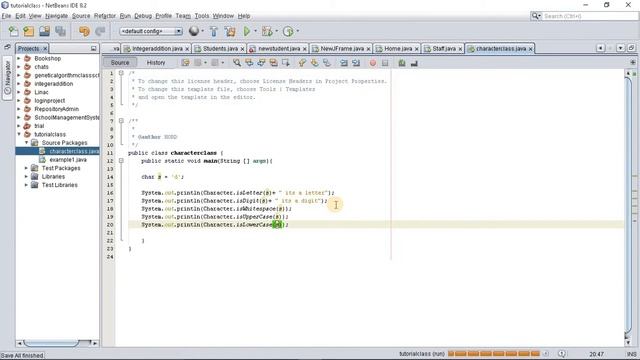Screen dimensions: 640x360
Task: Switch to the Students.java tab
Action: [220, 49]
